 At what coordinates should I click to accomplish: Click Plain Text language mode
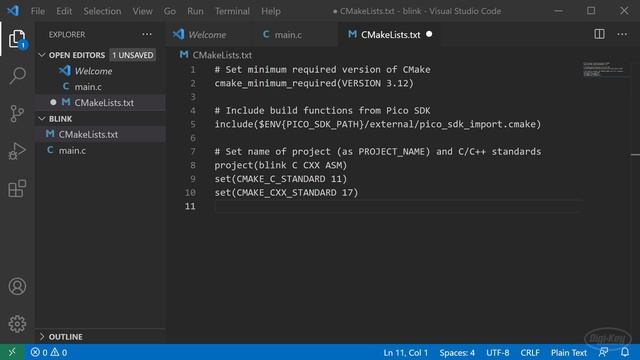pyautogui.click(x=569, y=352)
